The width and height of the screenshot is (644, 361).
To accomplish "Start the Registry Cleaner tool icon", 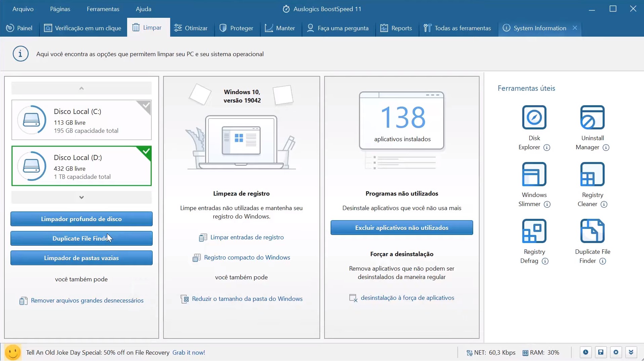I will click(x=592, y=174).
